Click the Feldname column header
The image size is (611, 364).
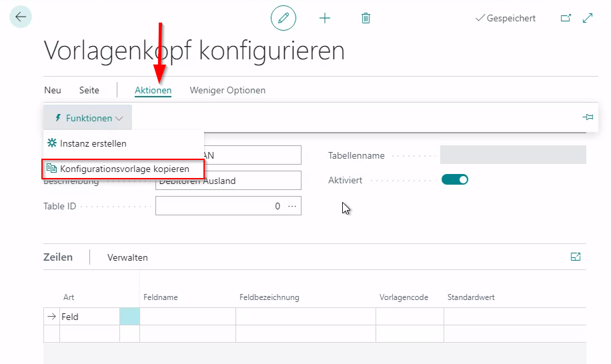coord(161,297)
